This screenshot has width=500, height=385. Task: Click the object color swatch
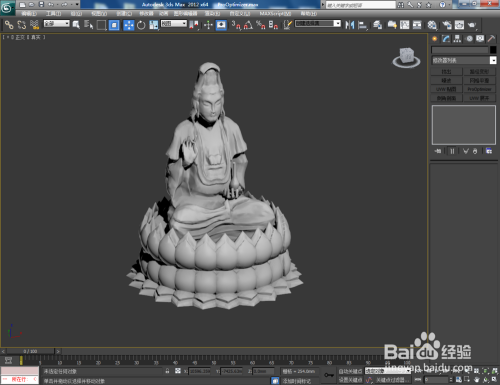(x=493, y=50)
